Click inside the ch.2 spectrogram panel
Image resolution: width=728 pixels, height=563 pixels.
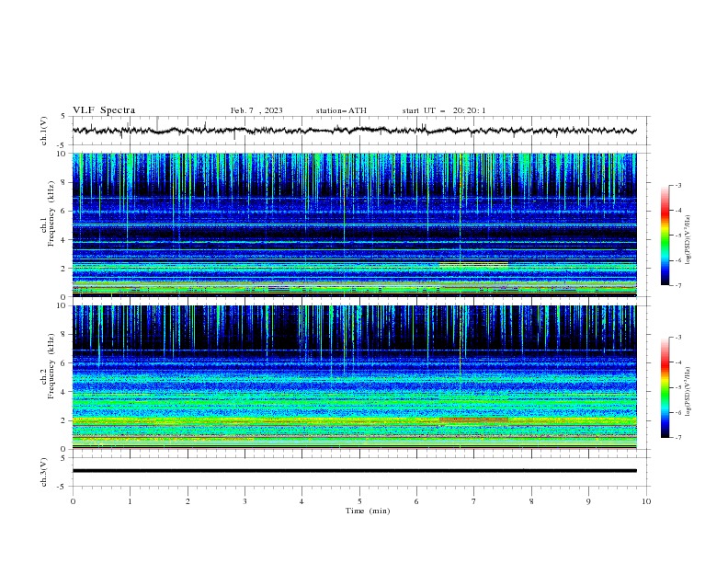tap(354, 377)
